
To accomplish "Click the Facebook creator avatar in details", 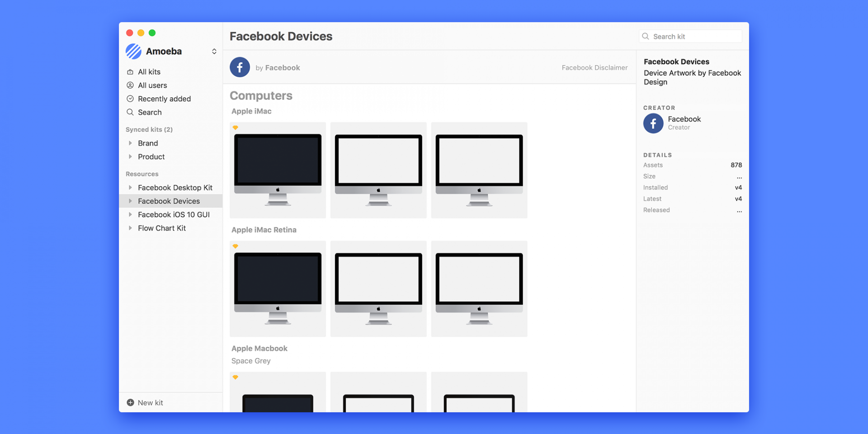I will (653, 123).
